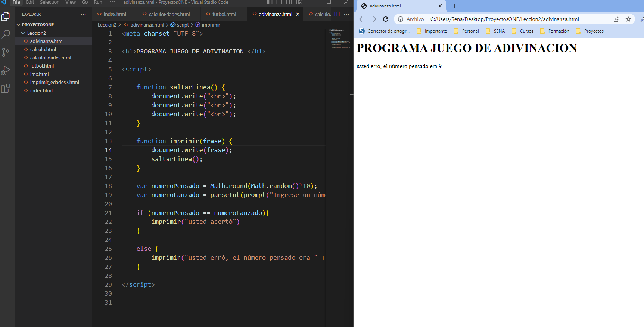Open the SENA bookmarks folder

[495, 31]
